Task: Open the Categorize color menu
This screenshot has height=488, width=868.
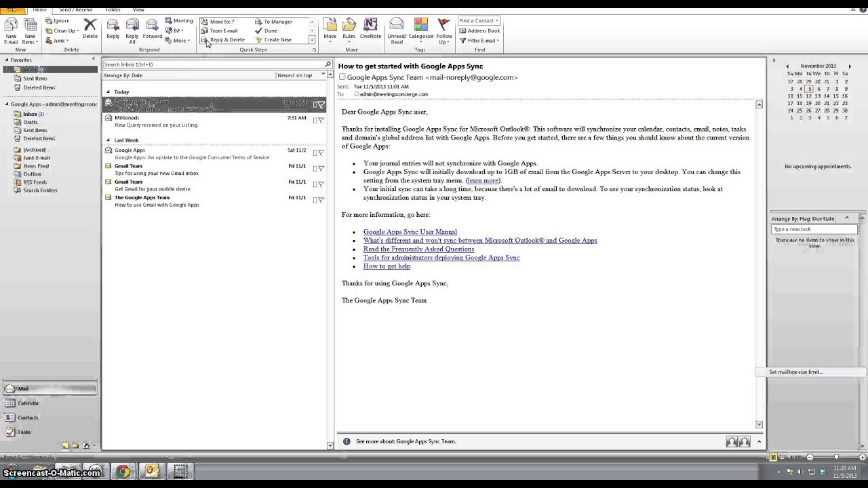Action: click(420, 30)
